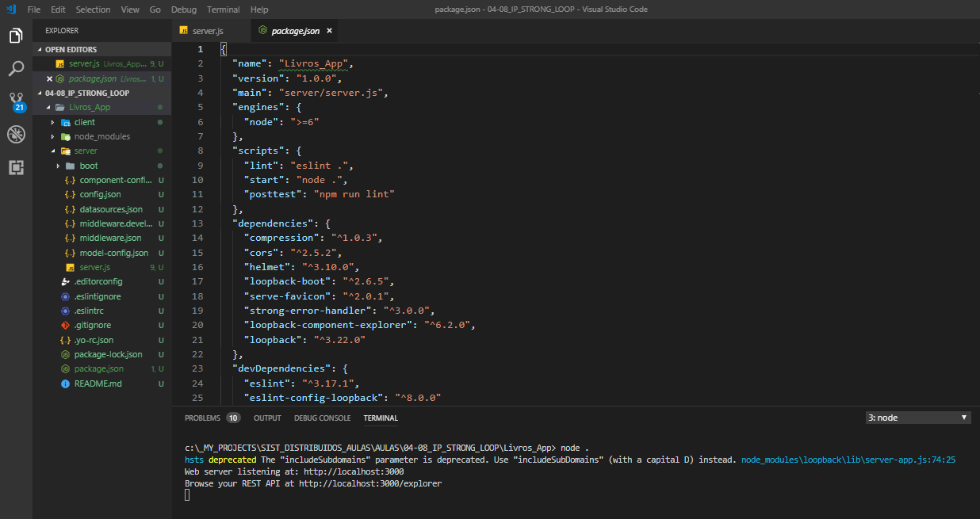Open the Terminal menu
The width and height of the screenshot is (980, 519).
coord(223,9)
